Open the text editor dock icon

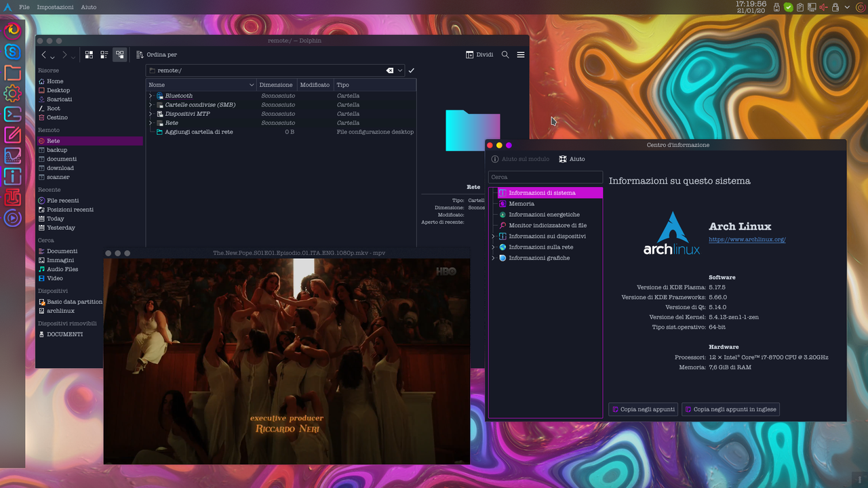coord(13,135)
